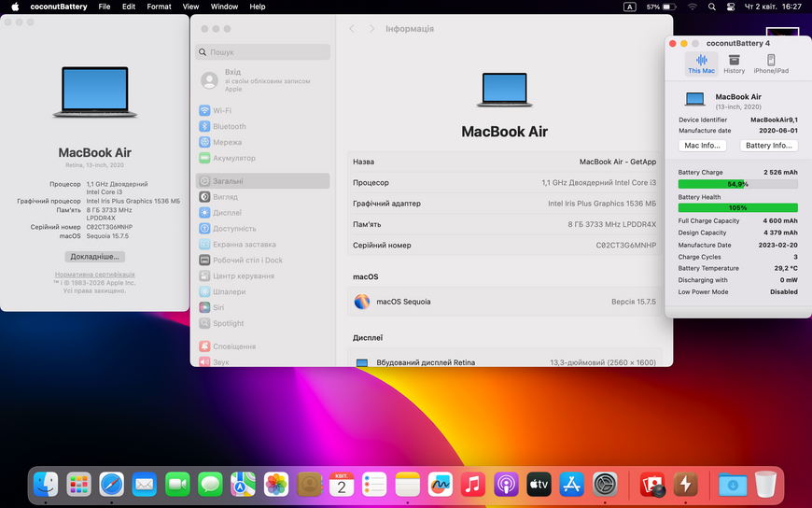Open Mail from the Dock
Screen dimensions: 812x508
(145, 484)
